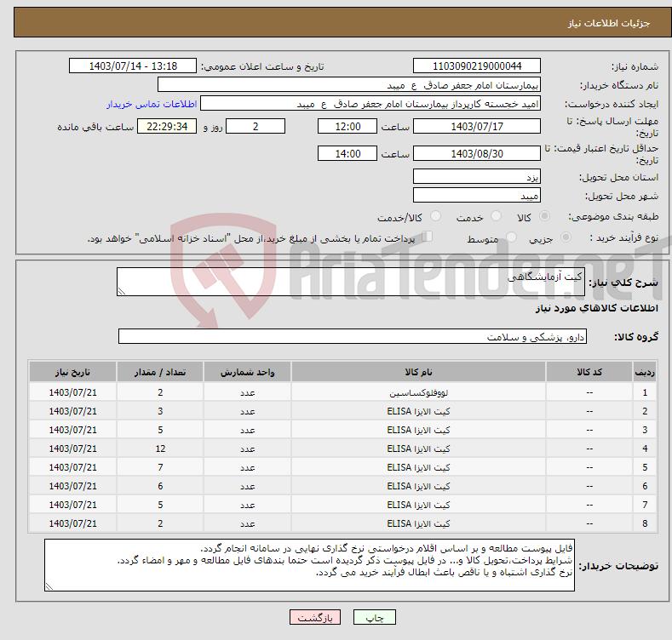
Task: Click the quantity 7 in row 5
Action: click(160, 467)
